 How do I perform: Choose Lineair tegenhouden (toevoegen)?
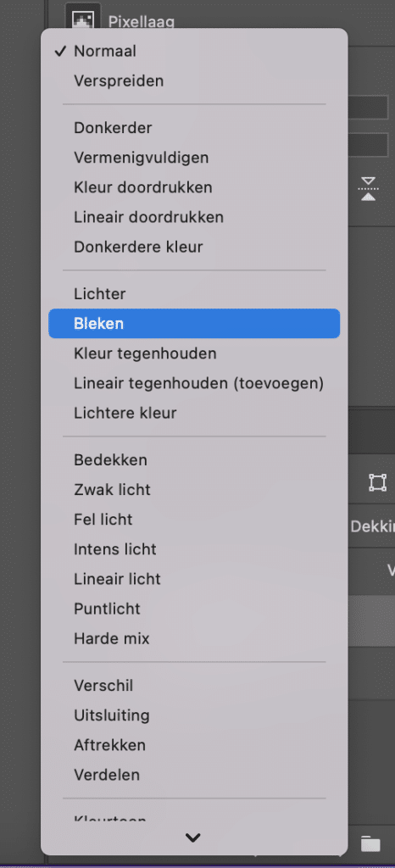coord(194,383)
